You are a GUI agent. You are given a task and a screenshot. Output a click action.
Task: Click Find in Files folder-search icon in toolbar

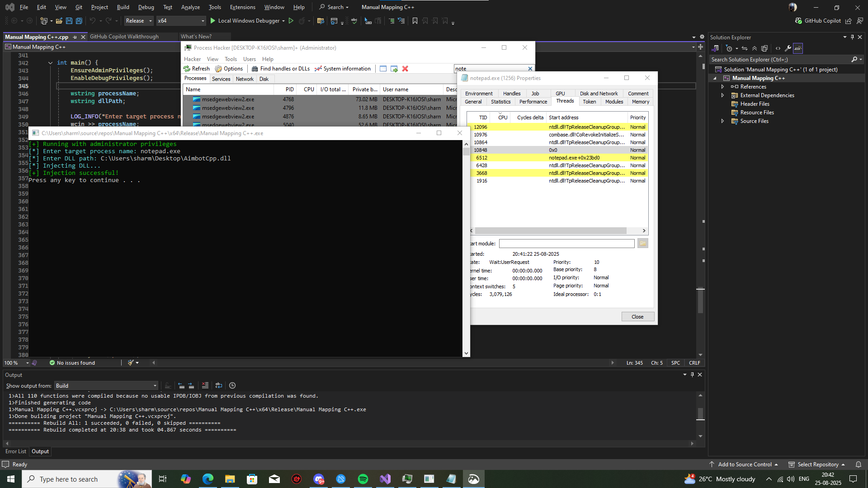(x=321, y=21)
